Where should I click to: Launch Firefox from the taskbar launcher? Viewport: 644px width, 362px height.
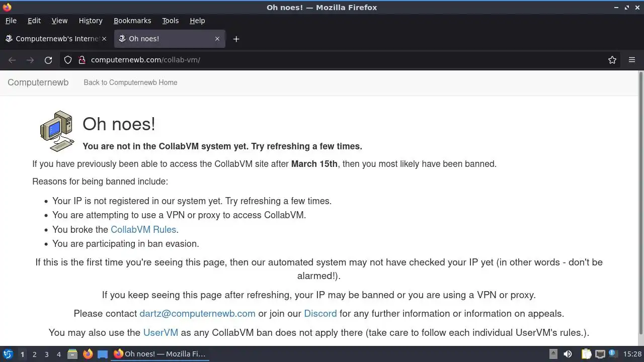tap(88, 354)
